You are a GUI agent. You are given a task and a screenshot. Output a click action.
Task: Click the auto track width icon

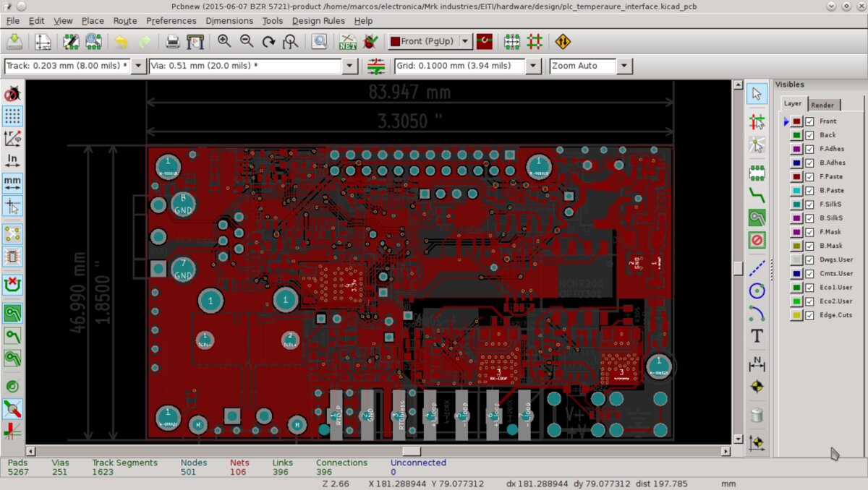(x=375, y=66)
